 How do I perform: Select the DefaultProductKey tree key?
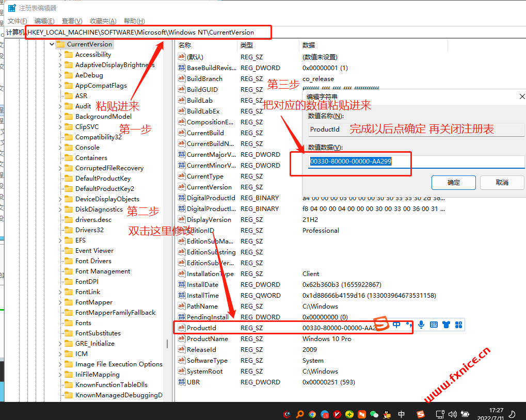coord(103,179)
